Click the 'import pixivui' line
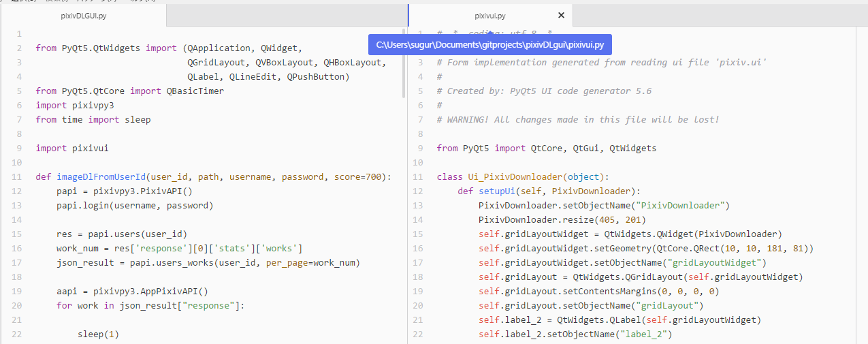The image size is (868, 344). click(x=72, y=148)
